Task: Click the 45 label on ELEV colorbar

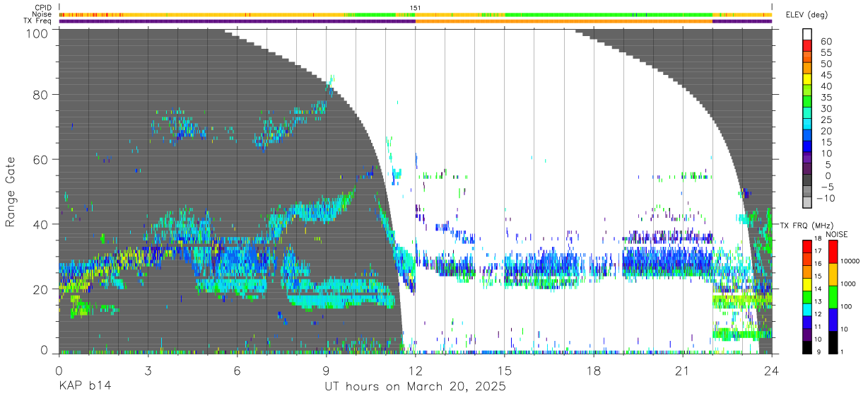Action: point(826,75)
